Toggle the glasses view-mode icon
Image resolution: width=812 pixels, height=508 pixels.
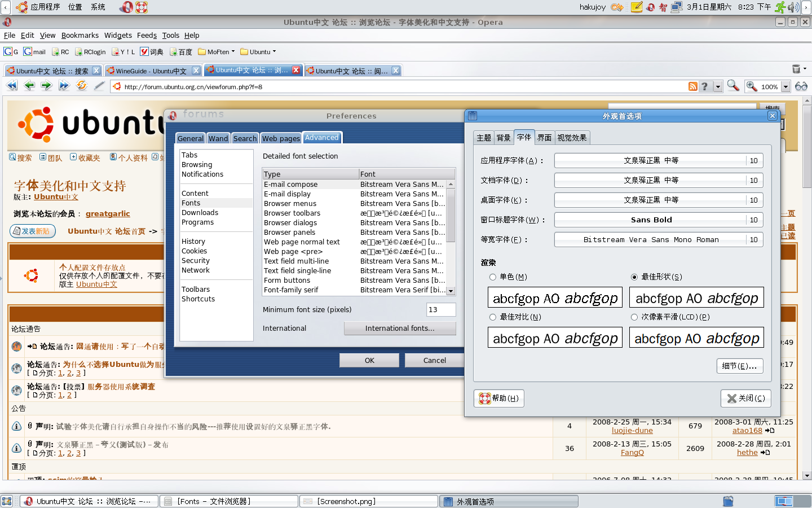(x=801, y=86)
